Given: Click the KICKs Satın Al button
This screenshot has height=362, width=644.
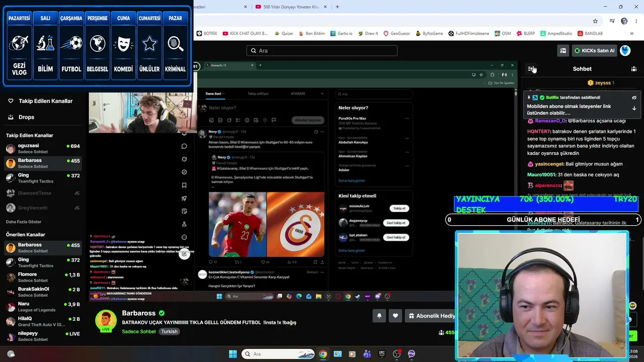Looking at the screenshot, I should pos(594,50).
